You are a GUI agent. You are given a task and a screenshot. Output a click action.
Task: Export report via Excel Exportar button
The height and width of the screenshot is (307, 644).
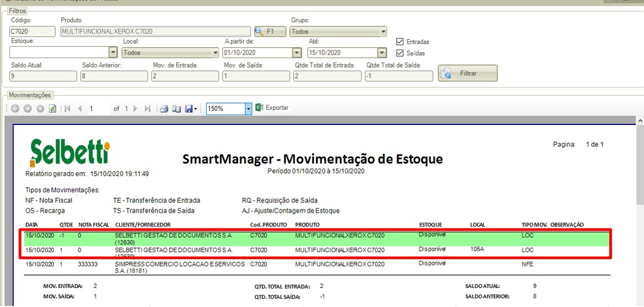(x=272, y=108)
